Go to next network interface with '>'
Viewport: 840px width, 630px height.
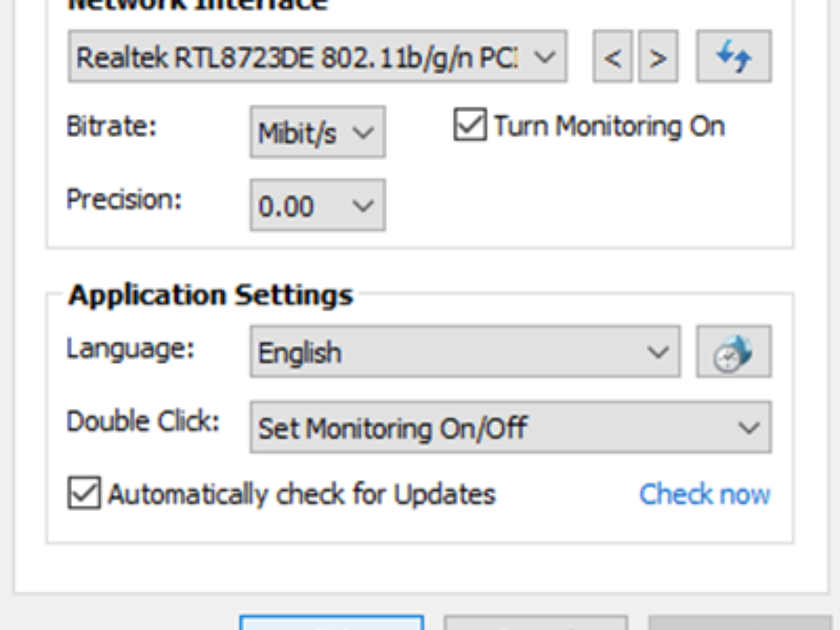point(657,57)
